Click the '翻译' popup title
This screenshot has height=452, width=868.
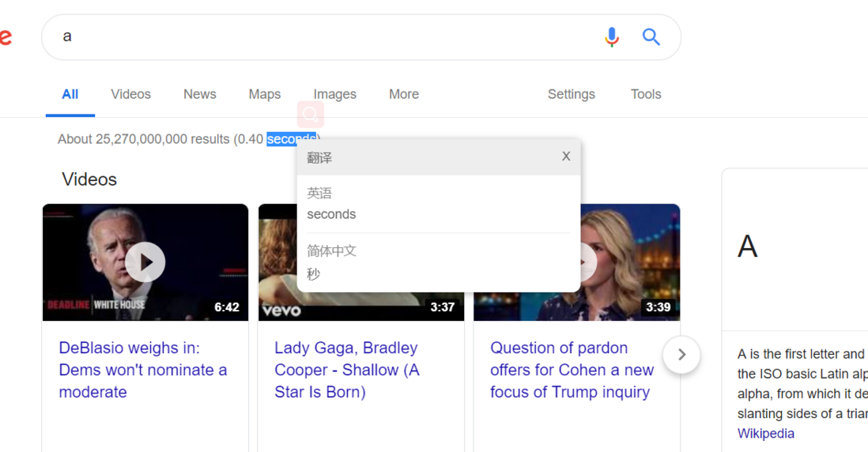[319, 158]
